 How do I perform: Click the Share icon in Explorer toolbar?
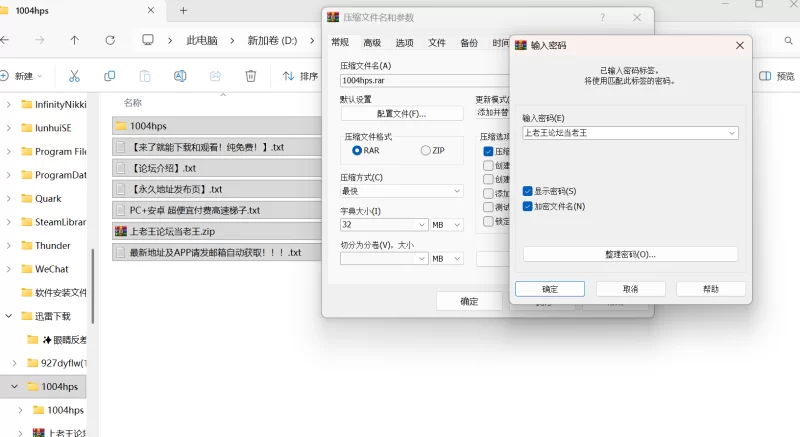(215, 76)
